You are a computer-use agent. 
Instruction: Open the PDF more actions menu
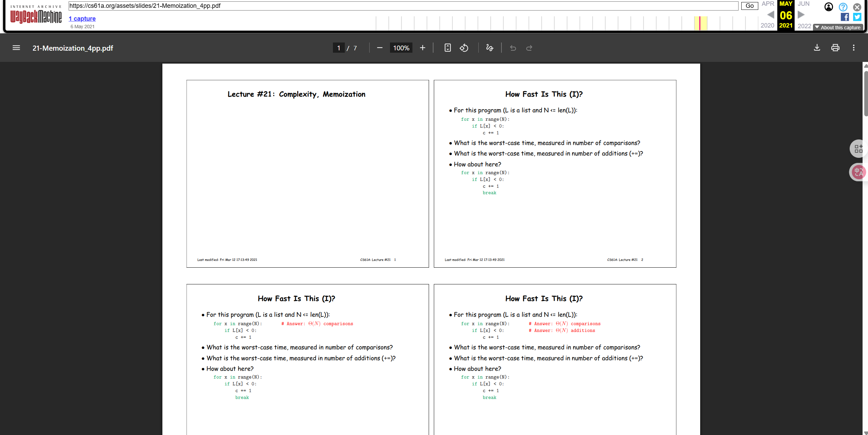pyautogui.click(x=854, y=48)
